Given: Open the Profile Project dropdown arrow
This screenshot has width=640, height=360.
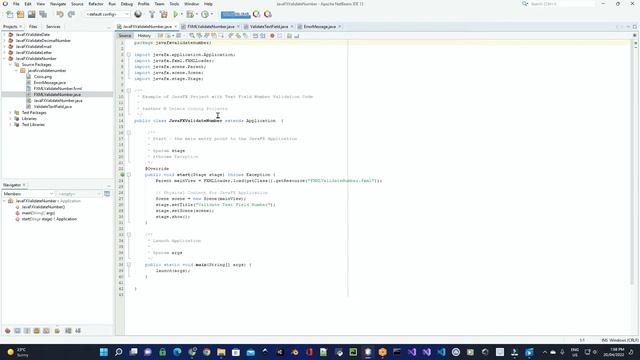Looking at the screenshot, I should (x=211, y=14).
